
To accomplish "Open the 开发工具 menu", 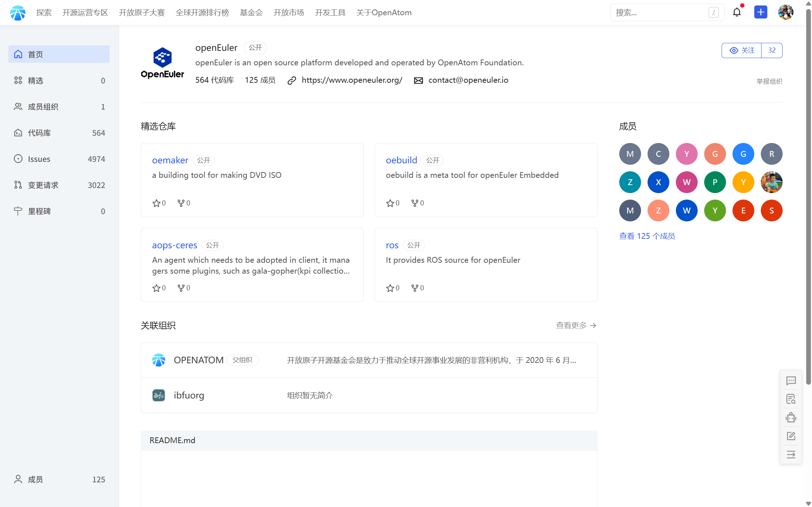I will 330,13.
